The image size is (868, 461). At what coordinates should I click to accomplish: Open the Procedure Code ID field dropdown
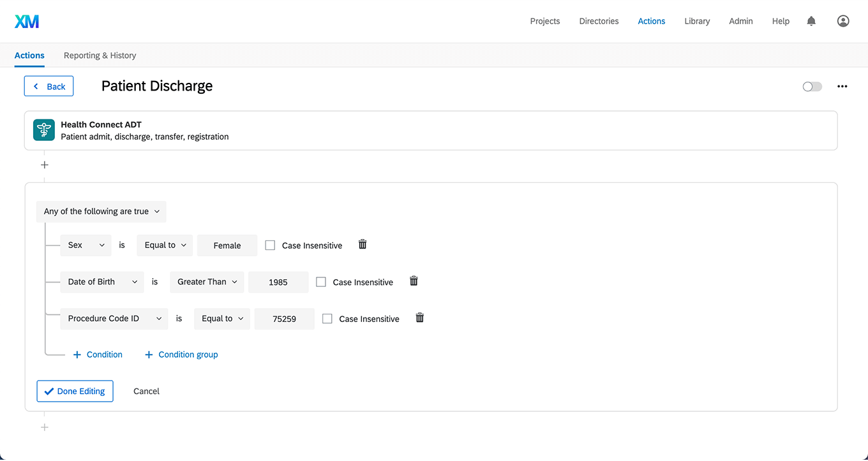tap(114, 319)
